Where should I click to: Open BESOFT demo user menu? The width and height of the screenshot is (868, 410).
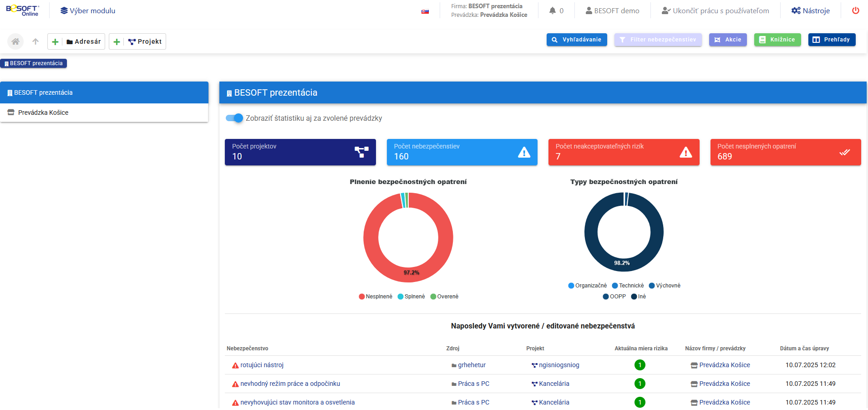(612, 10)
